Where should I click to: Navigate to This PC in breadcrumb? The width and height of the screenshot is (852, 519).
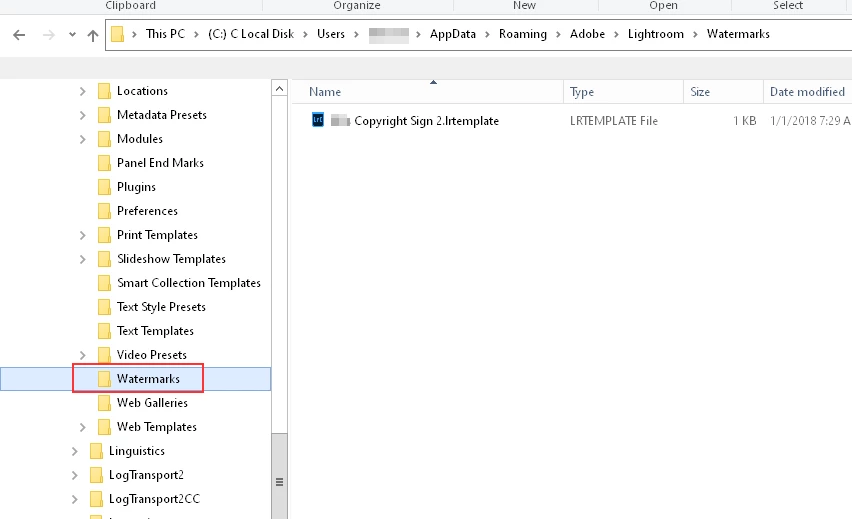(x=165, y=34)
